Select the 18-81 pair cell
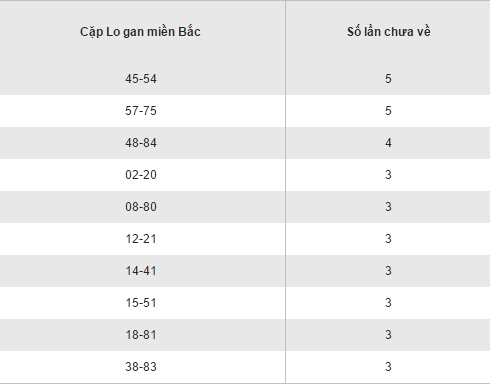Viewport: 491px width, 385px height. point(141,335)
